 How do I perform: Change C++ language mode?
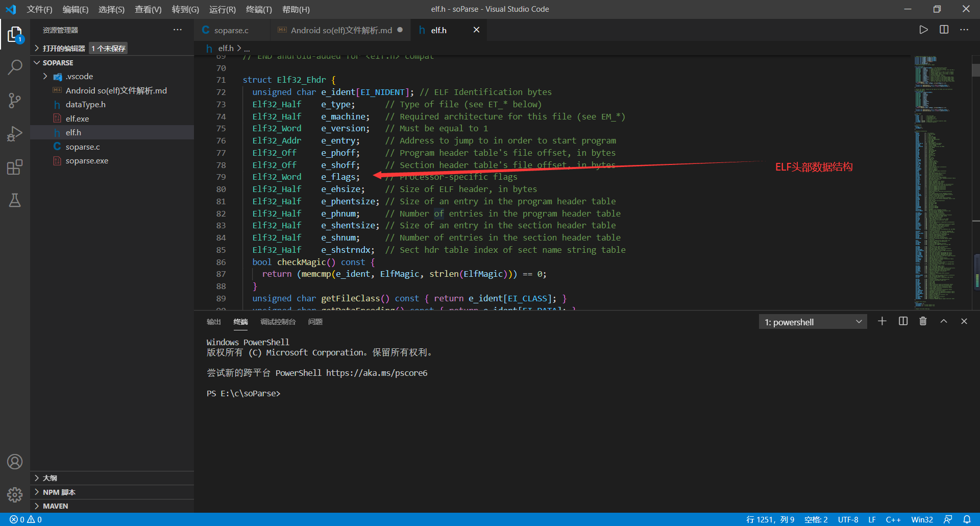coord(893,519)
